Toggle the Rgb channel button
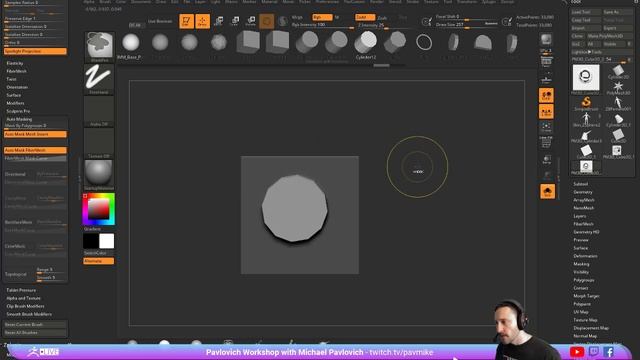The image size is (640, 360). [322, 17]
